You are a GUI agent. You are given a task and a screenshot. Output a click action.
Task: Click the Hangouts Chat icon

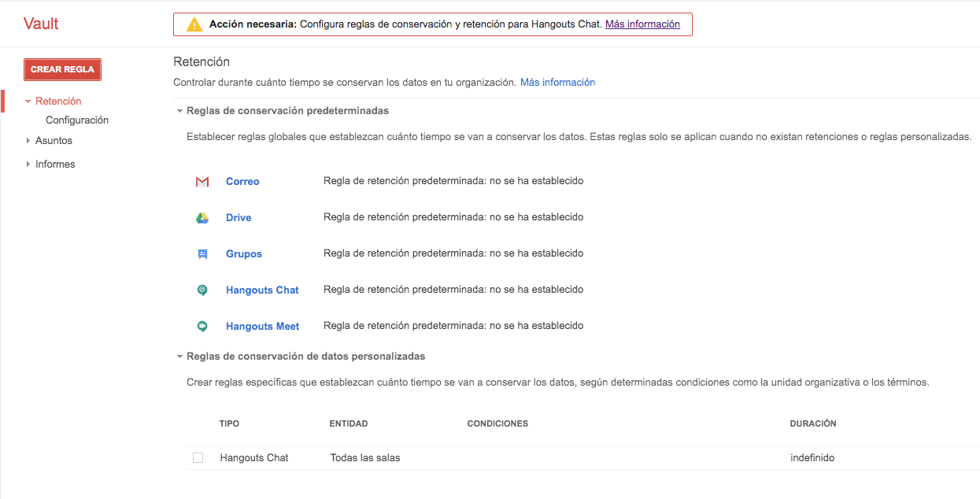click(202, 290)
